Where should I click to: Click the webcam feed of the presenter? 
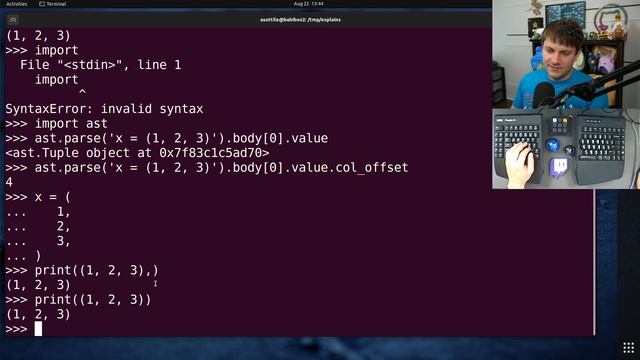566,54
